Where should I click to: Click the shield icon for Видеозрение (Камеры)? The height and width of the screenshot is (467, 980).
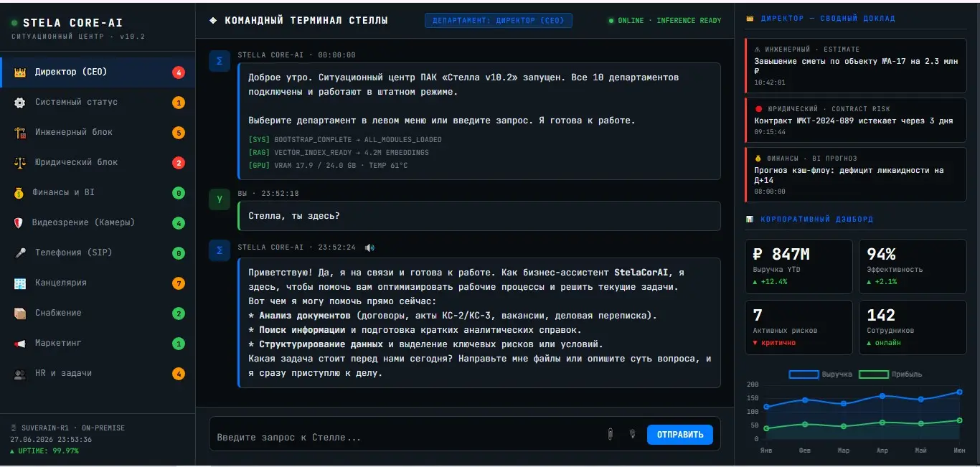point(19,223)
